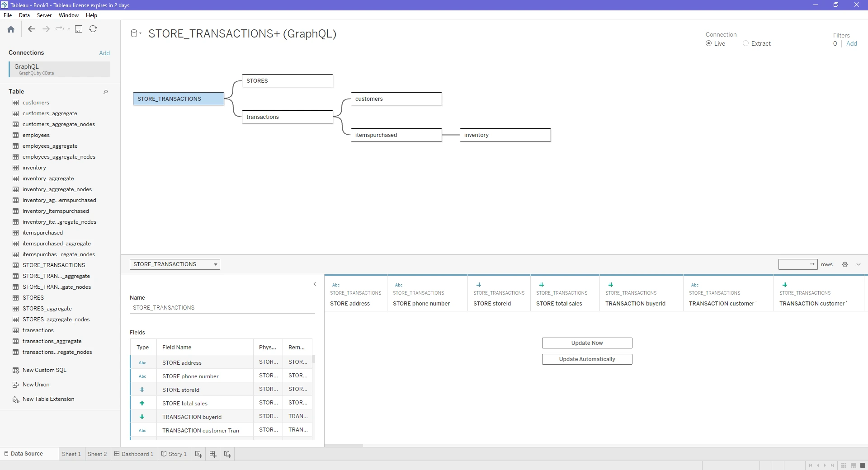Click Abc type icon in STORE address field row
Viewport: 868px width, 470px height.
[x=142, y=363]
